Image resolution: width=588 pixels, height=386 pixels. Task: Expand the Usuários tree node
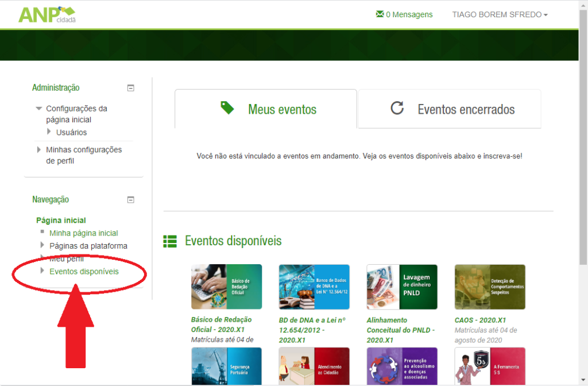pyautogui.click(x=49, y=132)
